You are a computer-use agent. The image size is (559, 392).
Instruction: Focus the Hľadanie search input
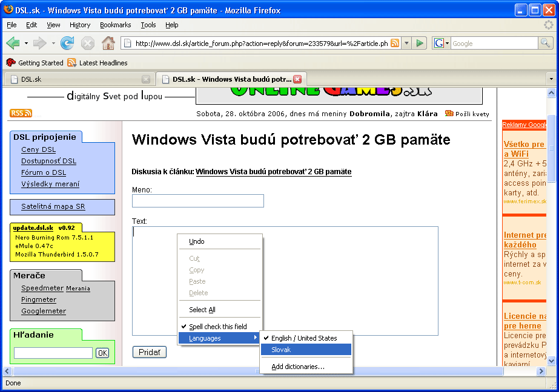(53, 353)
